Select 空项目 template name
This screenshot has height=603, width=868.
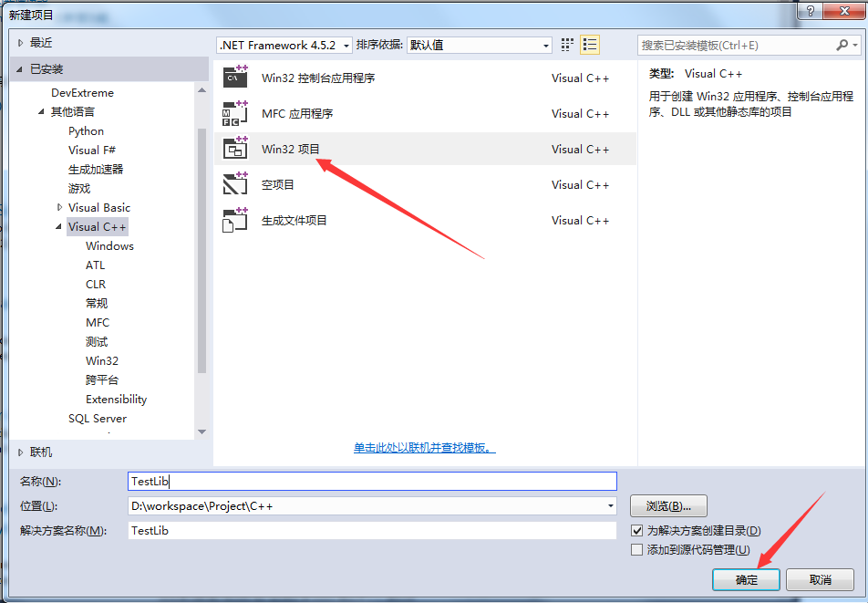[277, 184]
